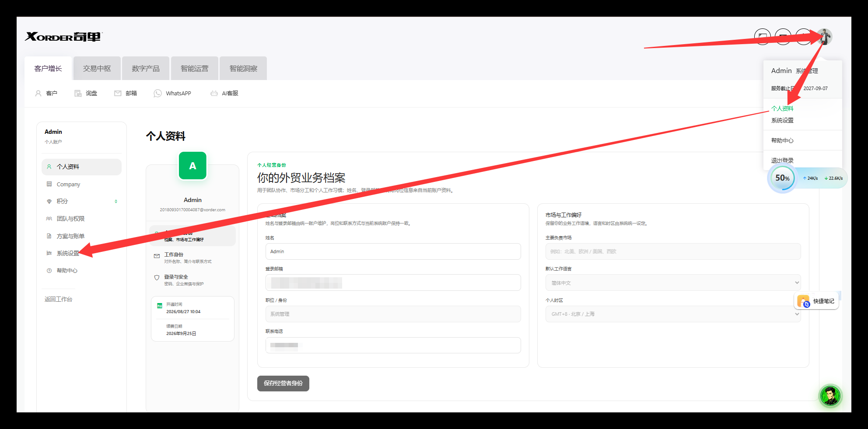Select 系统设置 in avatar dropdown menu
This screenshot has height=429, width=868.
click(782, 120)
